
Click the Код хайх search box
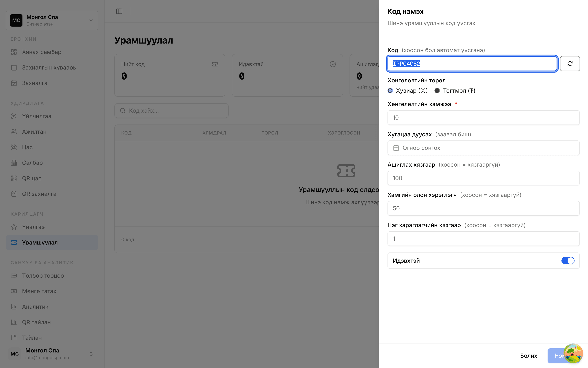pyautogui.click(x=171, y=111)
